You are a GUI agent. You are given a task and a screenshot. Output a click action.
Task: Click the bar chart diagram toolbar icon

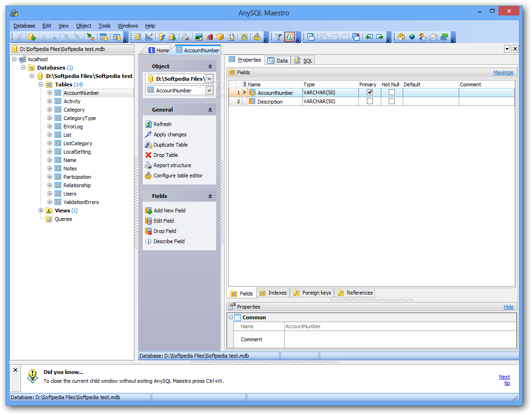click(x=210, y=37)
